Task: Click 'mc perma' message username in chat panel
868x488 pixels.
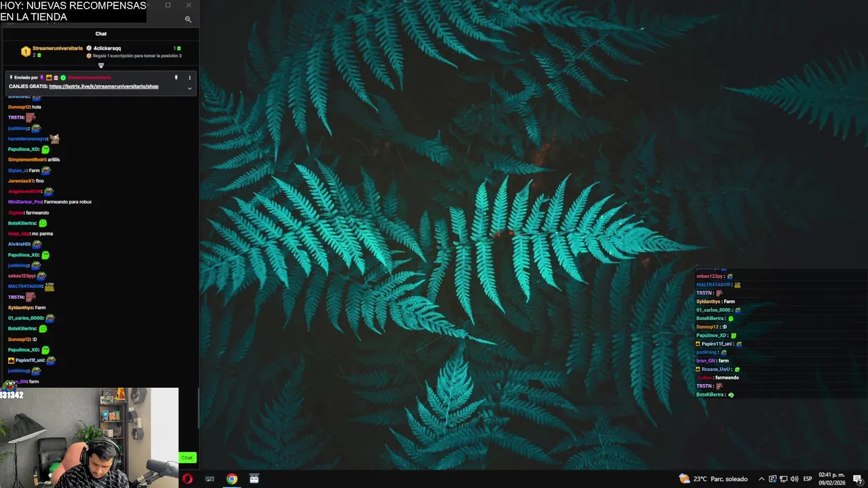Action: (19, 234)
